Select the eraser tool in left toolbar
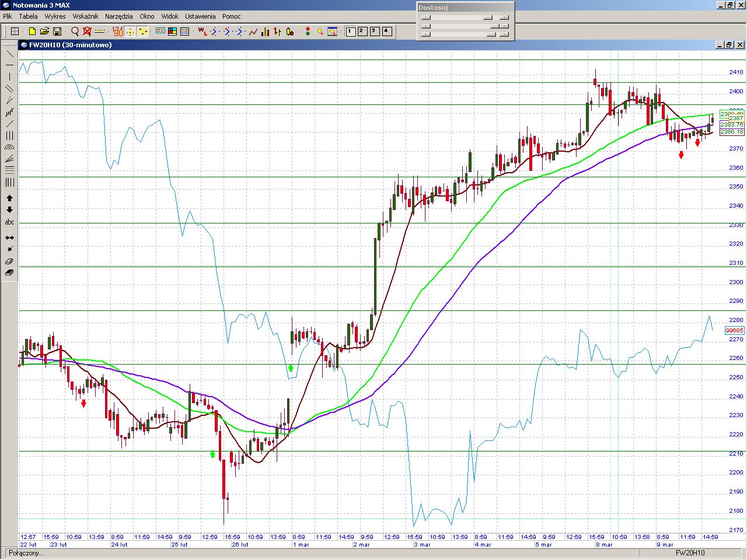 (10, 261)
